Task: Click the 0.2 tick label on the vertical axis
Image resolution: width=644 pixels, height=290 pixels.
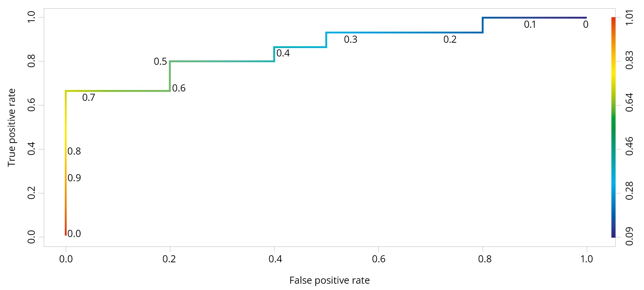Action: pyautogui.click(x=31, y=193)
